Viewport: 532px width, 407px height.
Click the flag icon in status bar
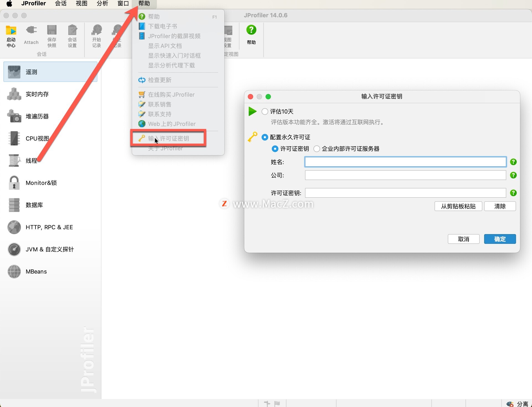[x=277, y=404]
